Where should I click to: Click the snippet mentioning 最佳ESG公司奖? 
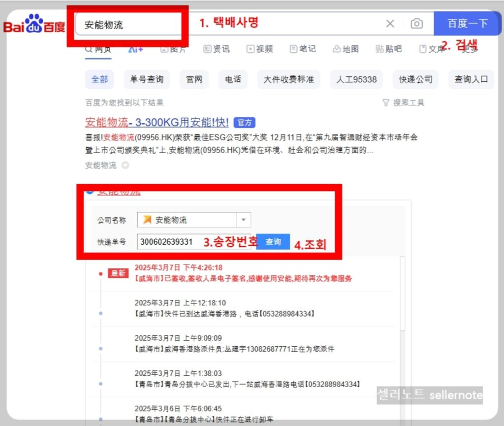251,144
